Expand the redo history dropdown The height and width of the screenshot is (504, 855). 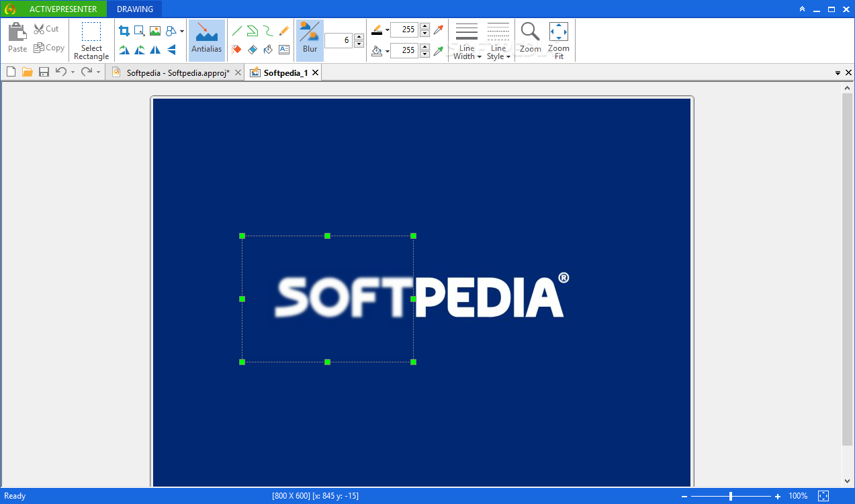click(98, 72)
